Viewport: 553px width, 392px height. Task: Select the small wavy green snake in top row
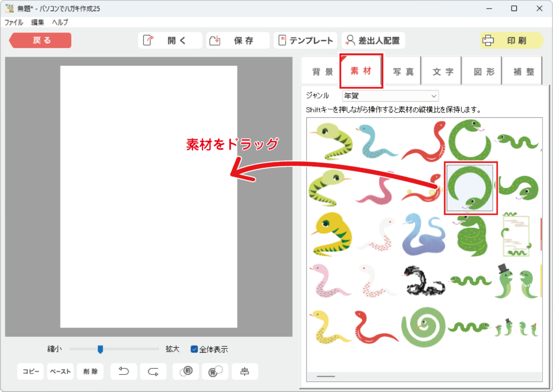pos(517,141)
